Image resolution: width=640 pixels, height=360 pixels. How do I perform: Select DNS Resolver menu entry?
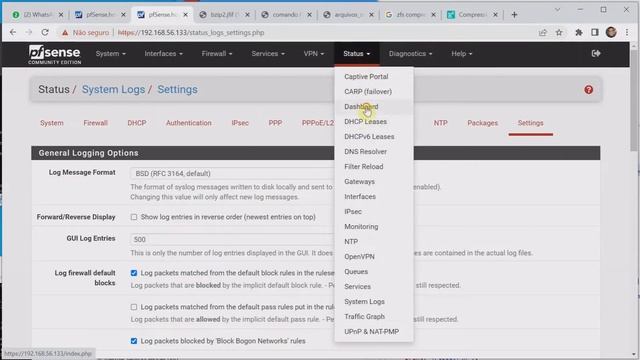pyautogui.click(x=365, y=151)
